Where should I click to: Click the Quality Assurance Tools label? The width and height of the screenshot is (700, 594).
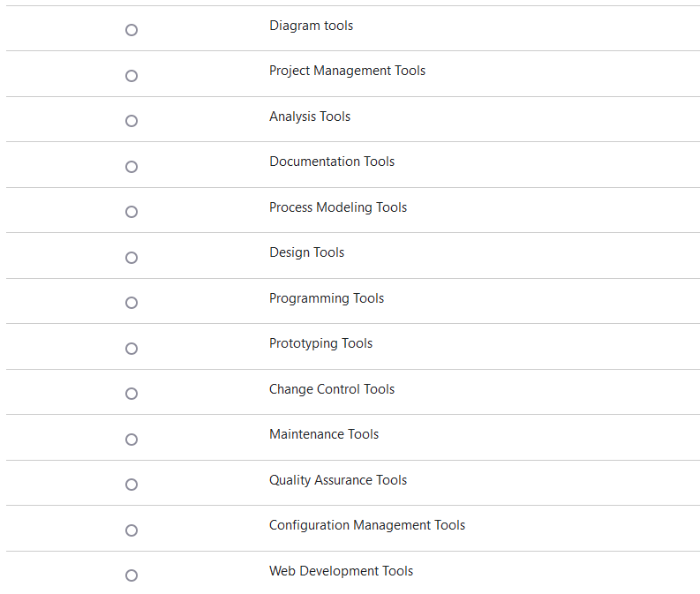click(338, 480)
